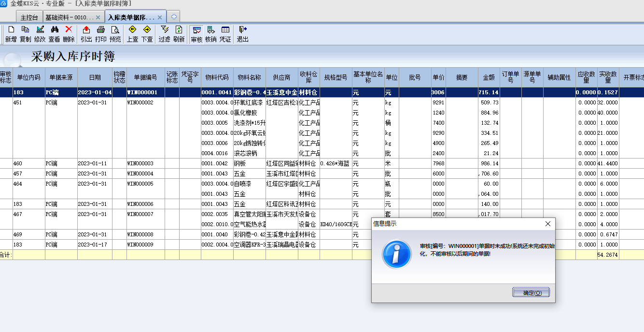Click the 订单单号 column header
Screen dimensions: 644x332
[511, 77]
